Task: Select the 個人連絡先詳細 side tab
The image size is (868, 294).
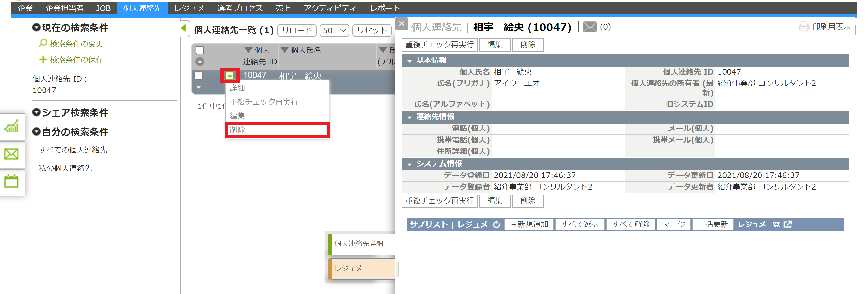Action: point(361,244)
